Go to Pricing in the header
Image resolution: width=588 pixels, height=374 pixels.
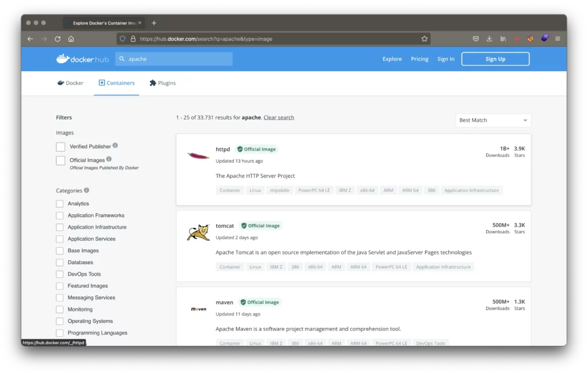coord(419,59)
